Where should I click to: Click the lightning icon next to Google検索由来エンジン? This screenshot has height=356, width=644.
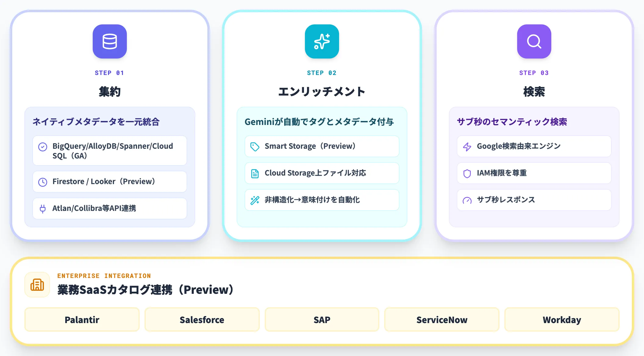tap(467, 146)
